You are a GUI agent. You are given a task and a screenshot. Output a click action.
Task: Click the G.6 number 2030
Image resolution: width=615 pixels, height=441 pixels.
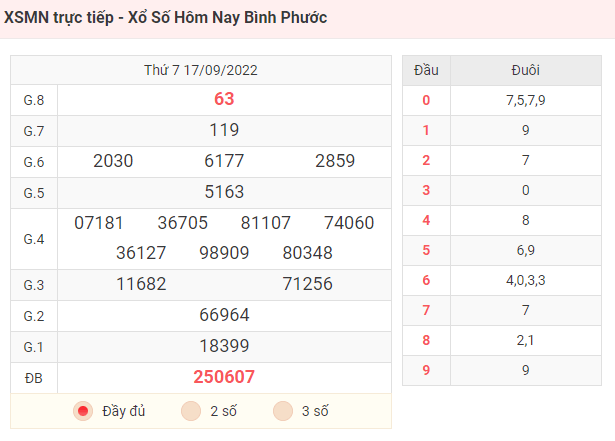(113, 161)
